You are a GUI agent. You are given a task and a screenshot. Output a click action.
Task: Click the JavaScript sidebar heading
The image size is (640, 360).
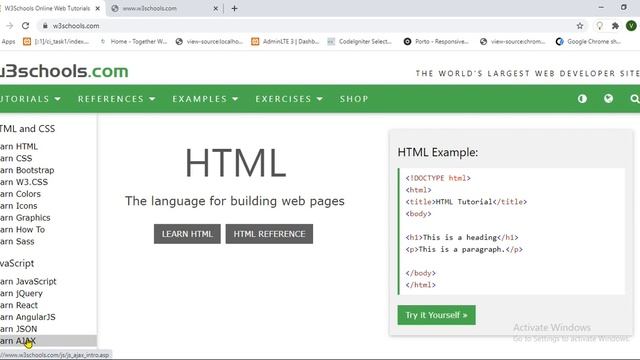tap(17, 263)
